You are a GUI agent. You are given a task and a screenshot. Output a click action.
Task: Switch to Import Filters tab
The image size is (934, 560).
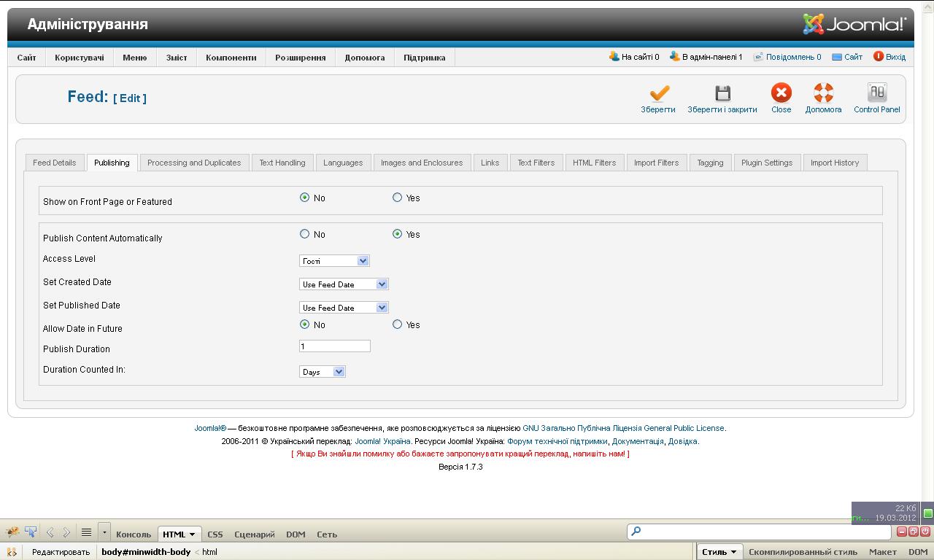[657, 163]
